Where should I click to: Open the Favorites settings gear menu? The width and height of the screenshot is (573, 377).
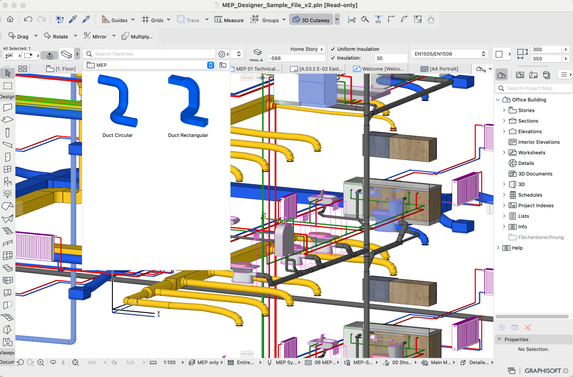[223, 54]
